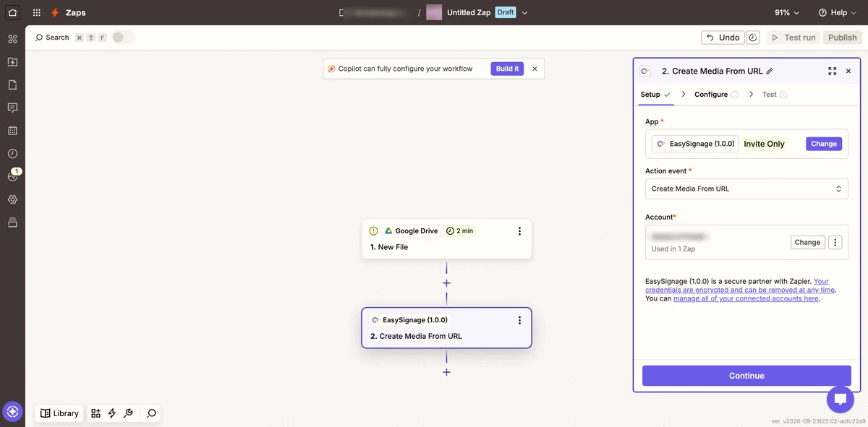Click the lightning bolt icon in bottom toolbar
This screenshot has width=868, height=427.
[112, 413]
